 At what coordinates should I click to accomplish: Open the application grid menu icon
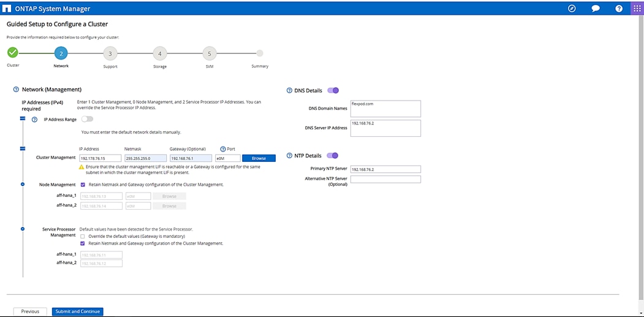pyautogui.click(x=637, y=9)
